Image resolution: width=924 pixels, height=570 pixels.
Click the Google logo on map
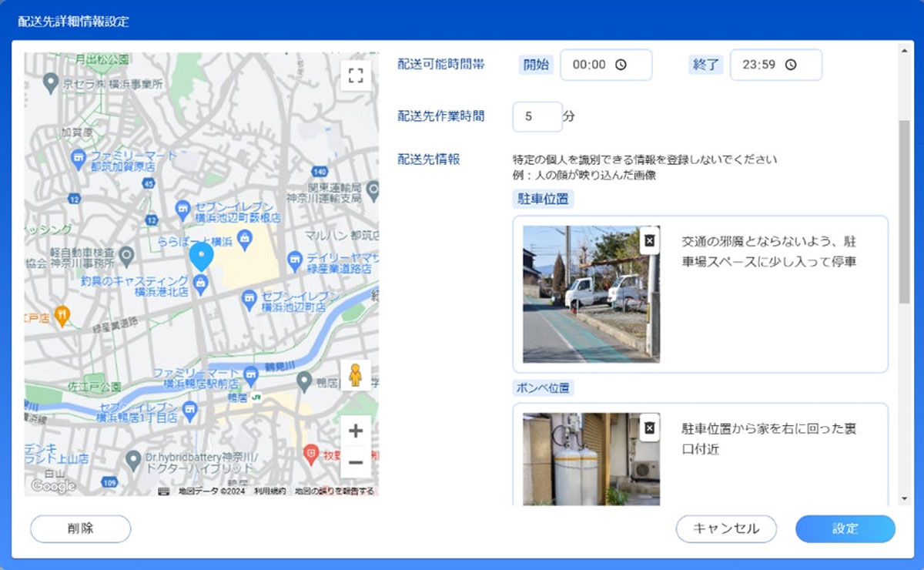click(53, 486)
